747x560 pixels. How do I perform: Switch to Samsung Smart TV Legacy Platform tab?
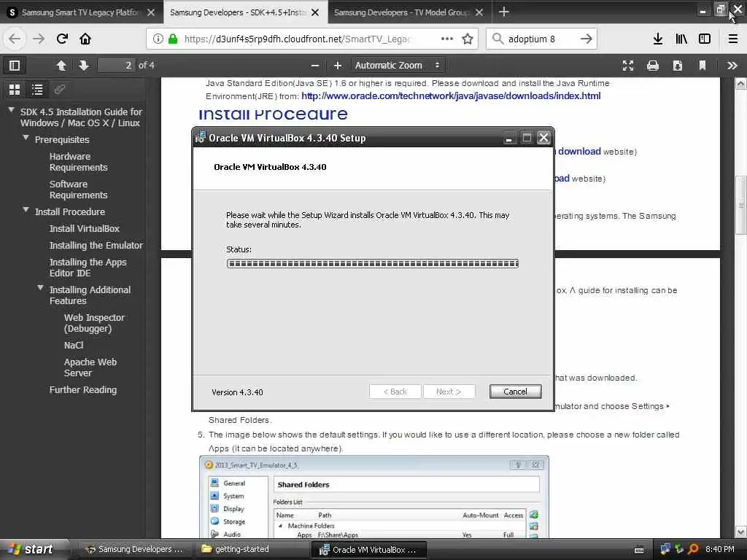tap(80, 12)
